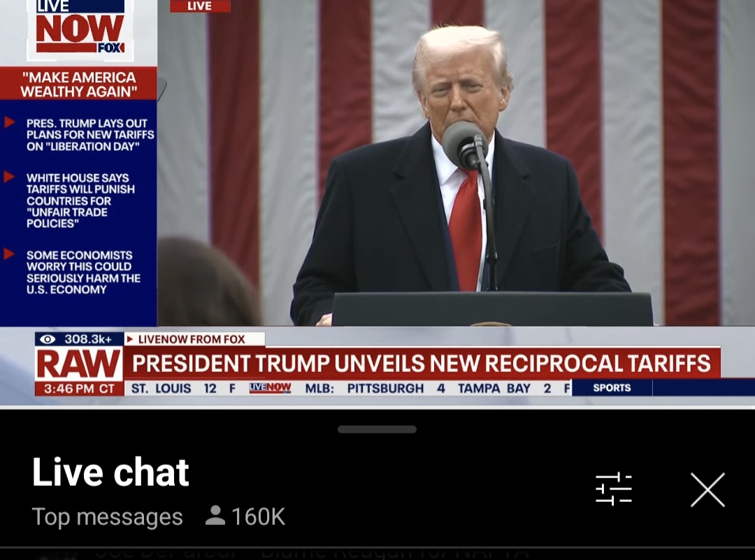Tap the speaker video to show player controls

(456, 164)
